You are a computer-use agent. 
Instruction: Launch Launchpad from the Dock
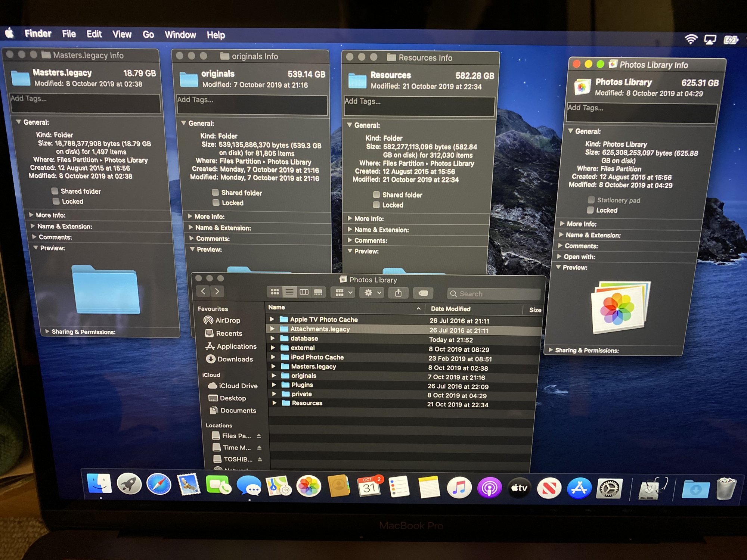click(x=129, y=485)
